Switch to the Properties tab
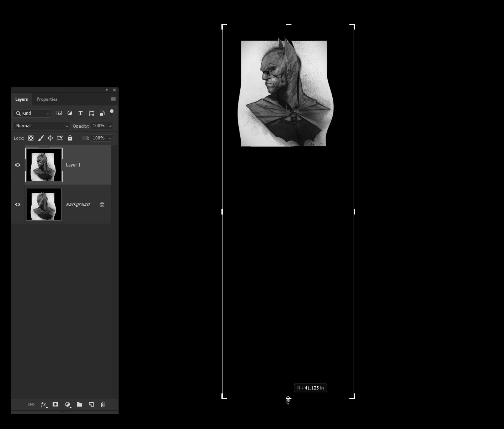Screen dimensions: 504x429 tap(47, 99)
